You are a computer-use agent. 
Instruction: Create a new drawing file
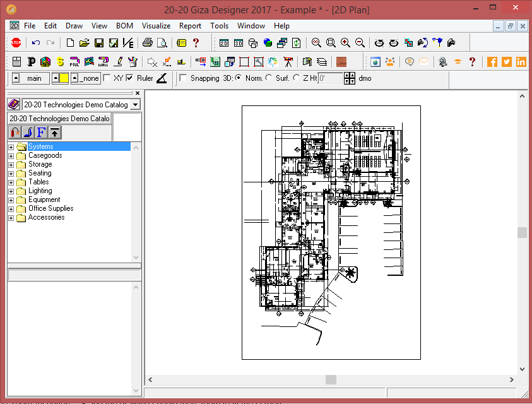point(70,43)
